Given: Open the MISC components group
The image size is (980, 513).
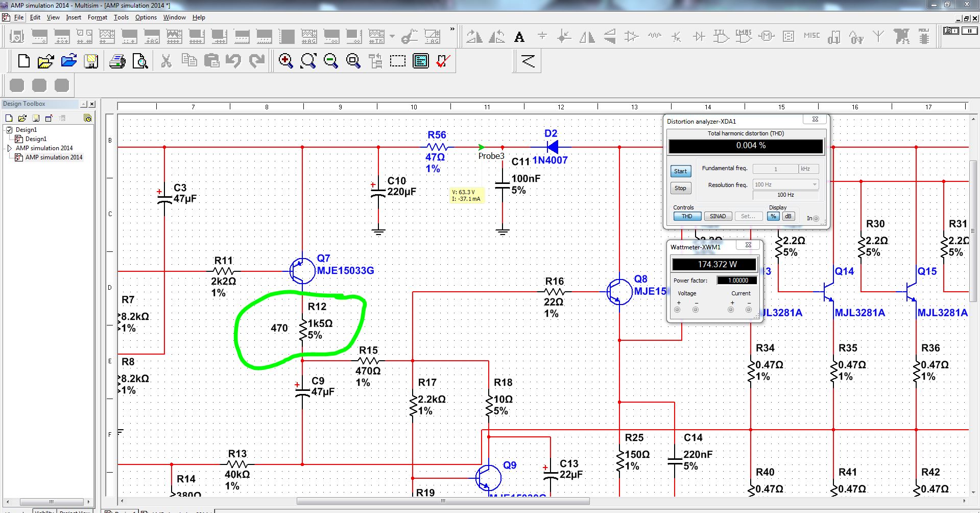Looking at the screenshot, I should point(811,36).
